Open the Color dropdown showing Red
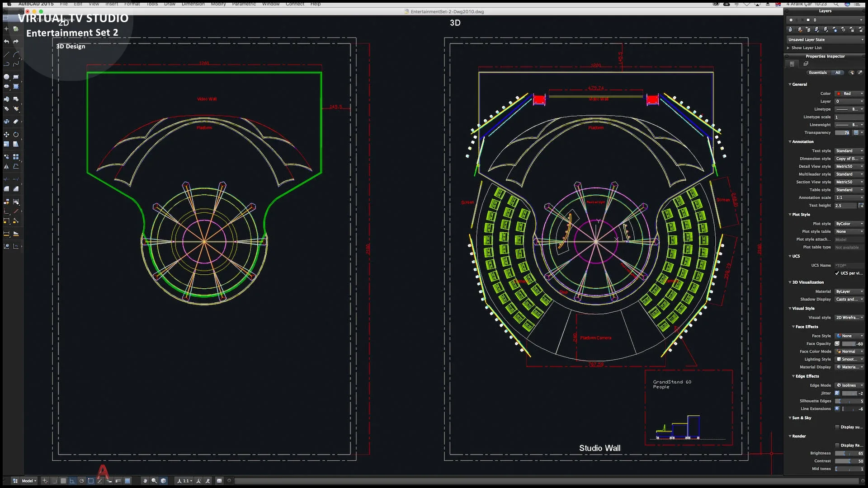868x488 pixels. pyautogui.click(x=849, y=94)
